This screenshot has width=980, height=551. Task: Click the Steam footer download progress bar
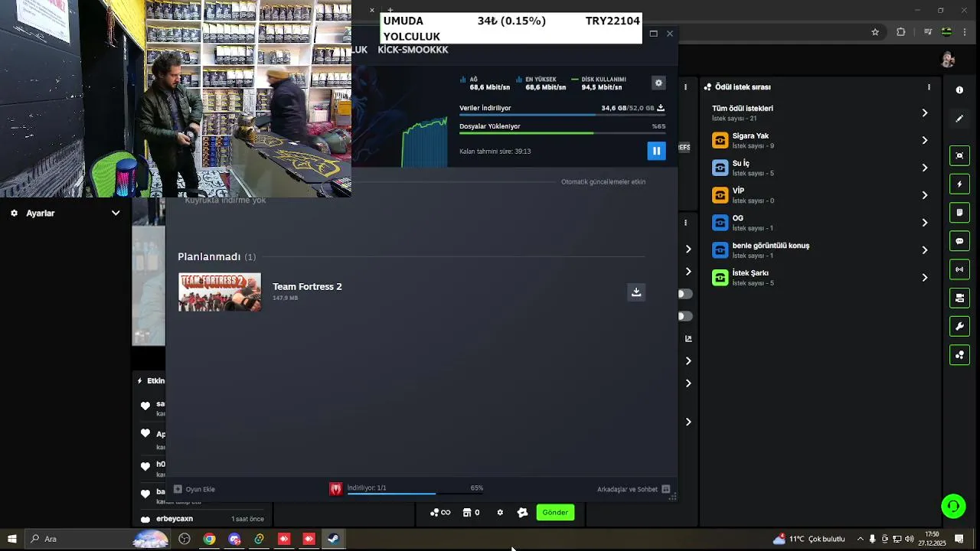414,494
